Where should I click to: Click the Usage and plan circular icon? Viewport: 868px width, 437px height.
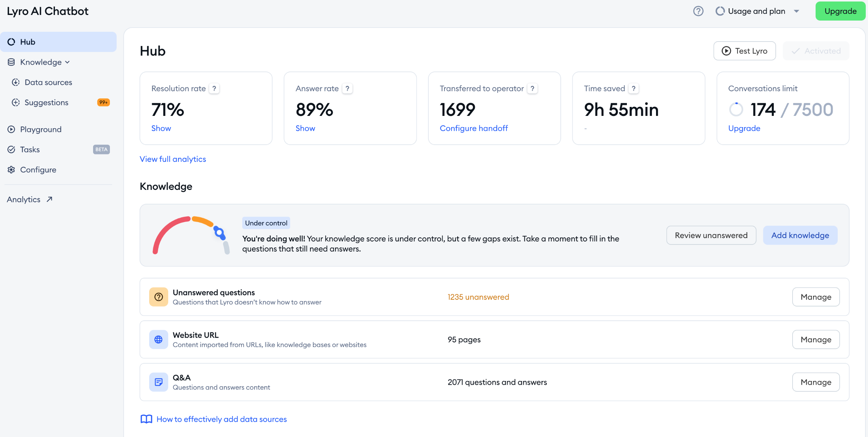[x=720, y=11]
